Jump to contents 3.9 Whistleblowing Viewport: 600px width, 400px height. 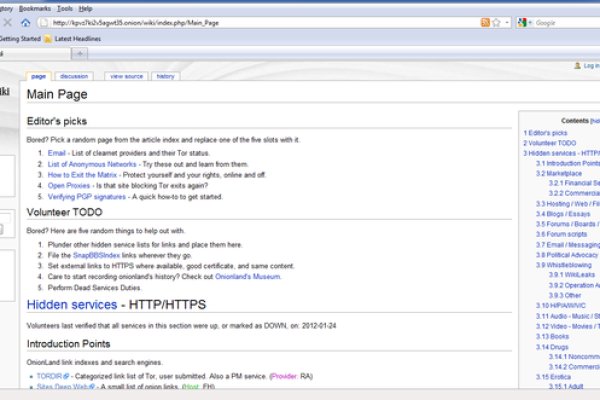(x=564, y=265)
